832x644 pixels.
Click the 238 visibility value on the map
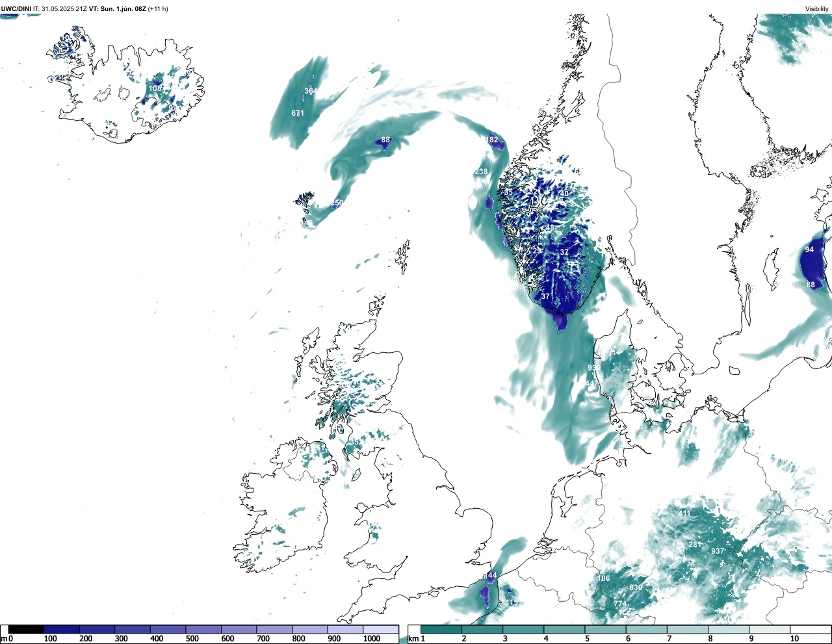481,172
